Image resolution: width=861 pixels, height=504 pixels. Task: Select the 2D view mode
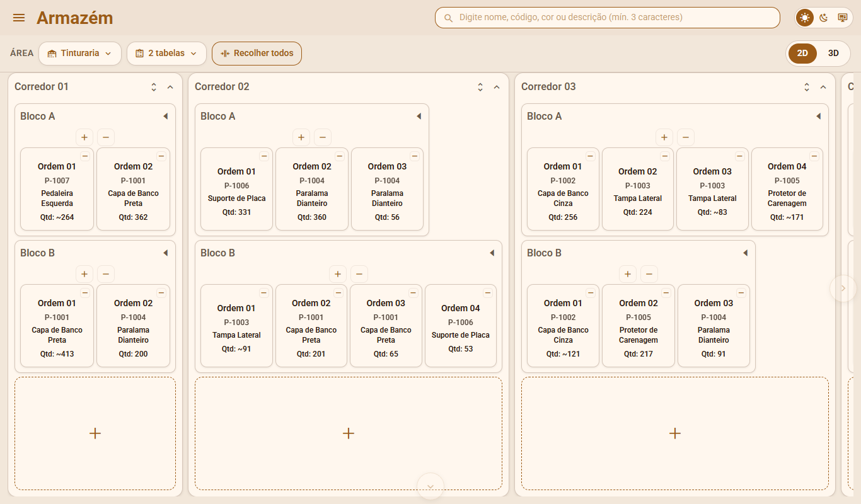click(x=802, y=54)
